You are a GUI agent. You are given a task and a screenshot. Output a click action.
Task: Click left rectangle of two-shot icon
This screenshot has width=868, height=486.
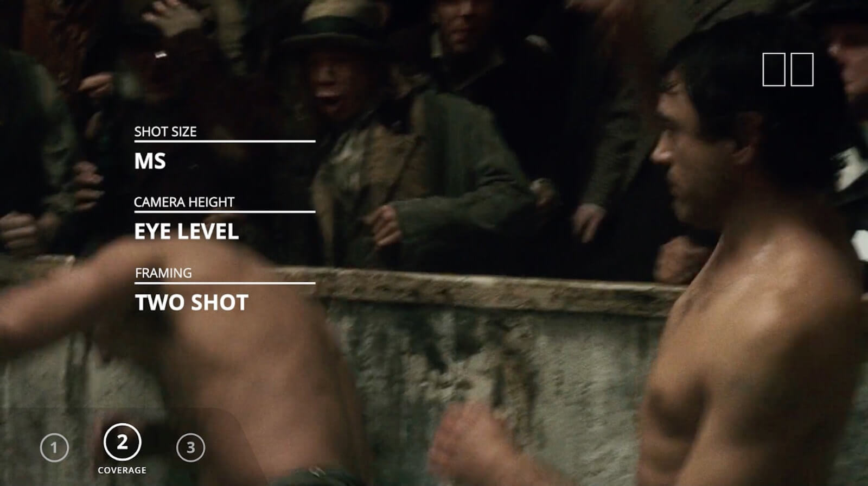(x=774, y=70)
